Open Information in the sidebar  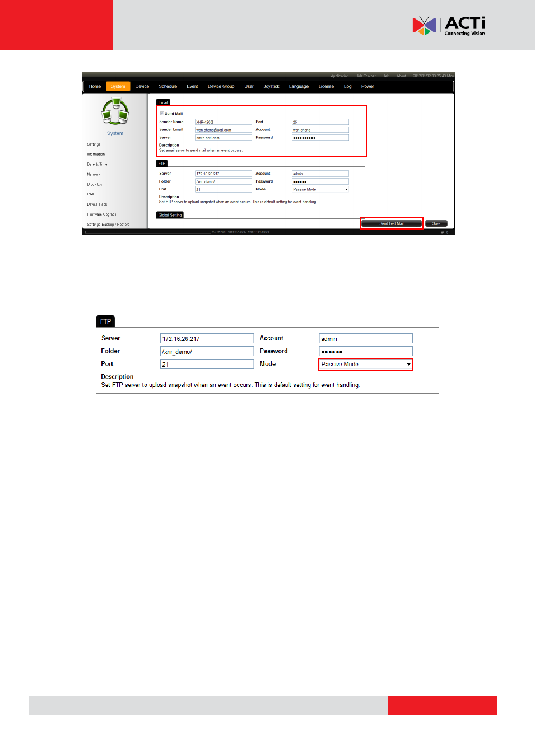pyautogui.click(x=96, y=155)
